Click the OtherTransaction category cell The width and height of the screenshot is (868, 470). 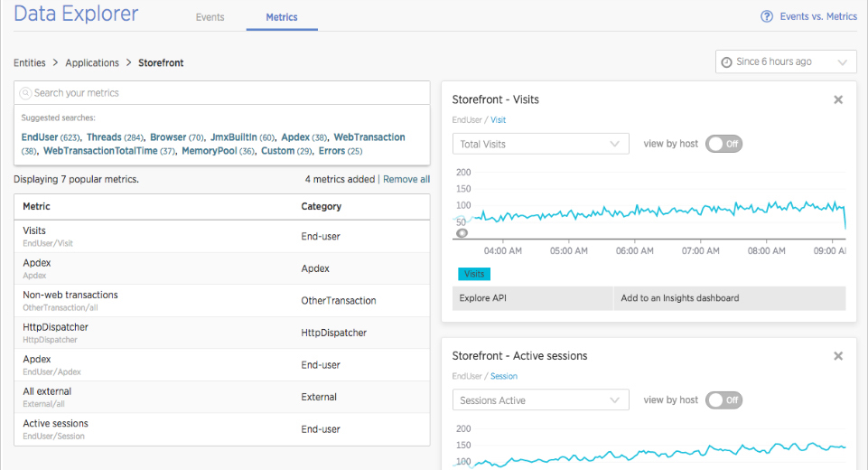click(338, 300)
